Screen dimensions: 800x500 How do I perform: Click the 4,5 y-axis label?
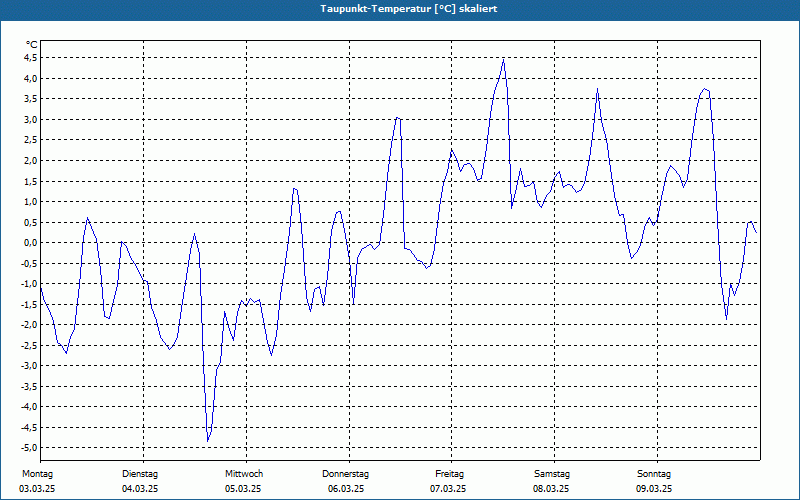pyautogui.click(x=30, y=58)
